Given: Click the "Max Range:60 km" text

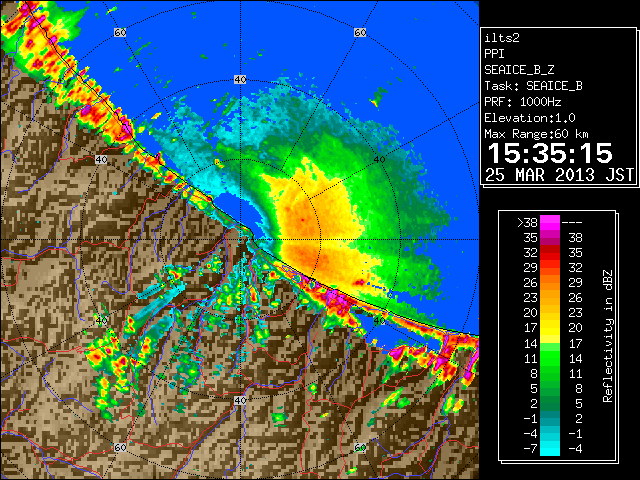Looking at the screenshot, I should 536,134.
